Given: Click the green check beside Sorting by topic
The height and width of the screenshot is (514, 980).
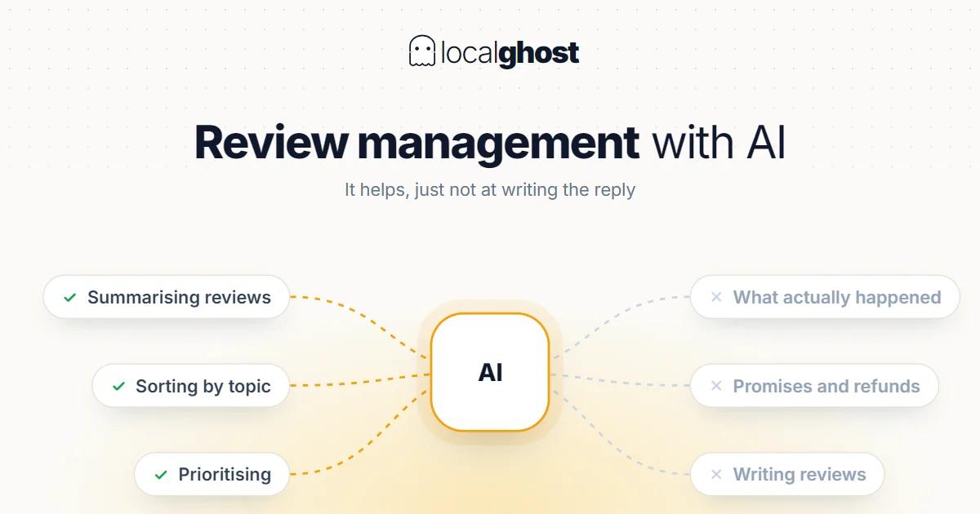Looking at the screenshot, I should pos(118,387).
